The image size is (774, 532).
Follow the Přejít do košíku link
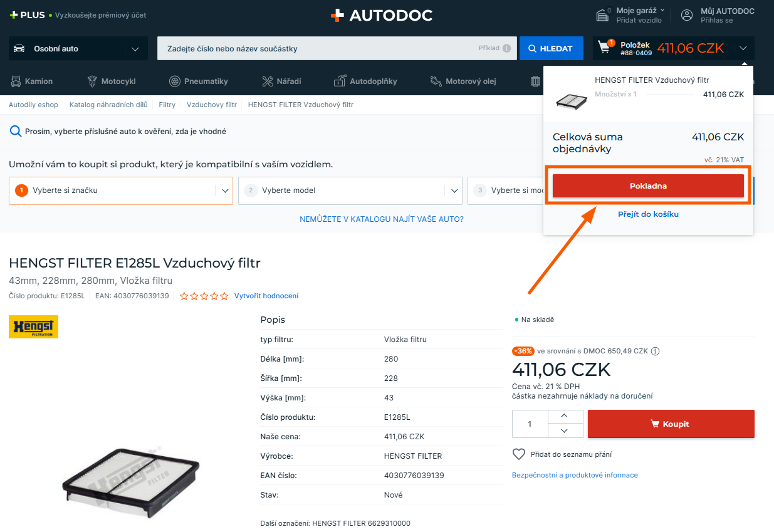click(648, 214)
